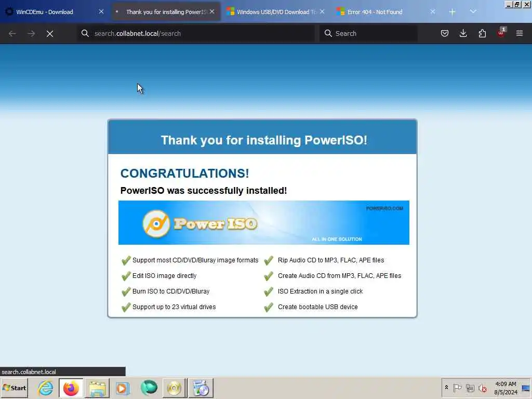Go forward to the next page
Viewport: 532px width, 399px height.
pos(31,34)
